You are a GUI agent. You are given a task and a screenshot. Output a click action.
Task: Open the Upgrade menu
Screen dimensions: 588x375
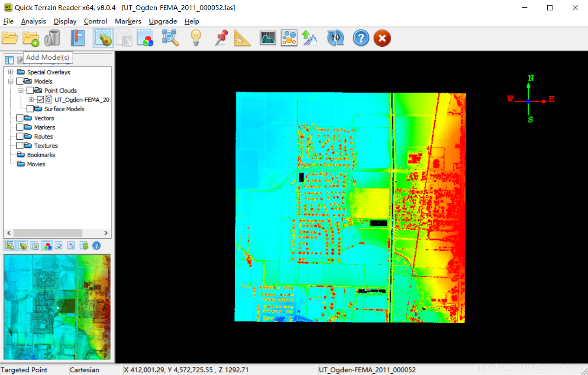pyautogui.click(x=163, y=21)
